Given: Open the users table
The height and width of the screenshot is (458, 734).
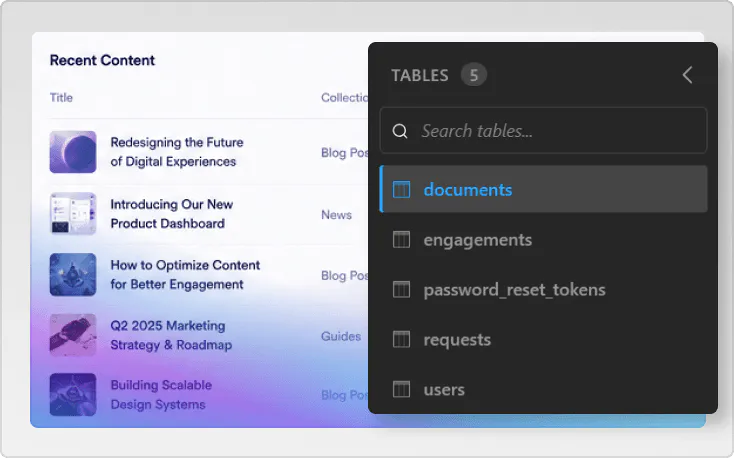Looking at the screenshot, I should click(x=543, y=390).
